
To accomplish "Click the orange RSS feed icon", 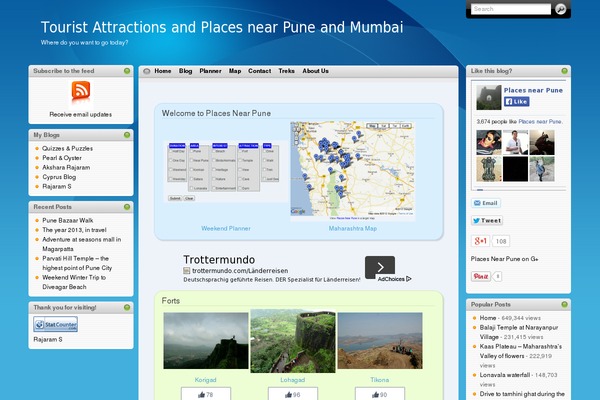I will pos(81,91).
